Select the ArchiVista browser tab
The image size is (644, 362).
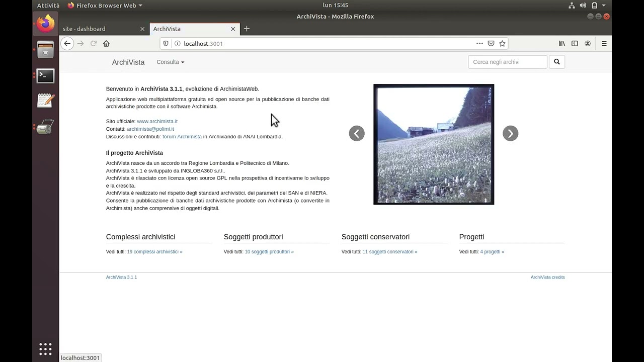194,29
